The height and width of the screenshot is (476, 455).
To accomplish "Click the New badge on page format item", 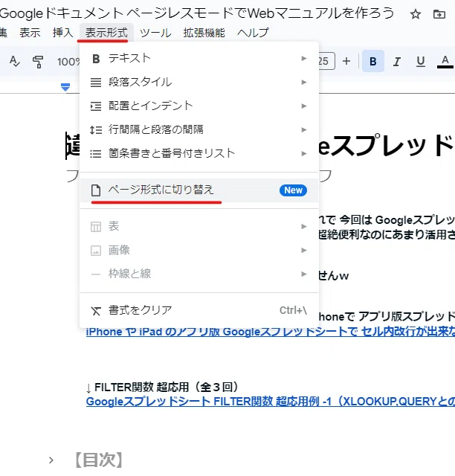I will (293, 190).
